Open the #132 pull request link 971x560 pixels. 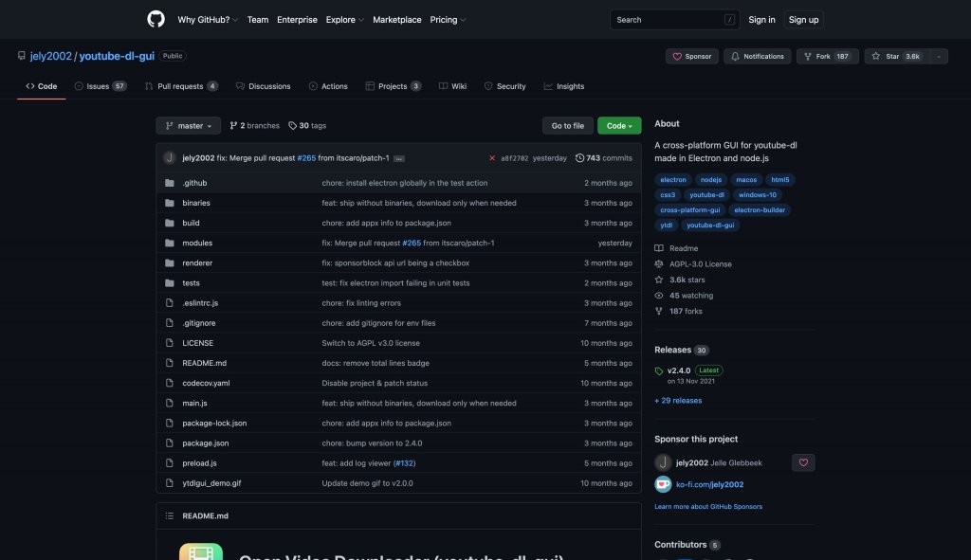[x=404, y=463]
